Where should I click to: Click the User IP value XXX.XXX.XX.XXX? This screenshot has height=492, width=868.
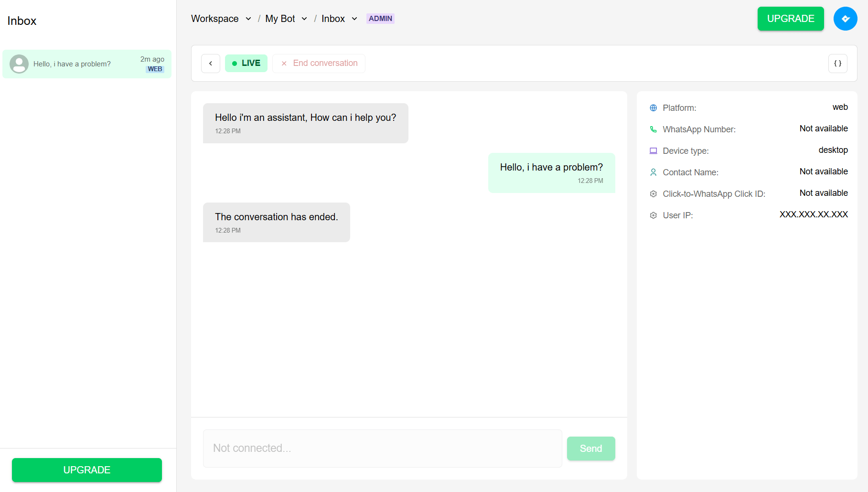pyautogui.click(x=814, y=214)
